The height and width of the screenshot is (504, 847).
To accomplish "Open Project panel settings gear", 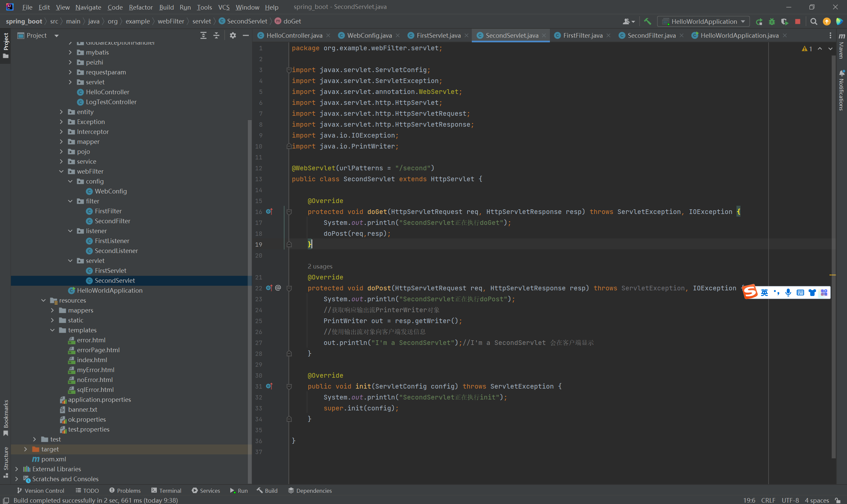I will 233,35.
